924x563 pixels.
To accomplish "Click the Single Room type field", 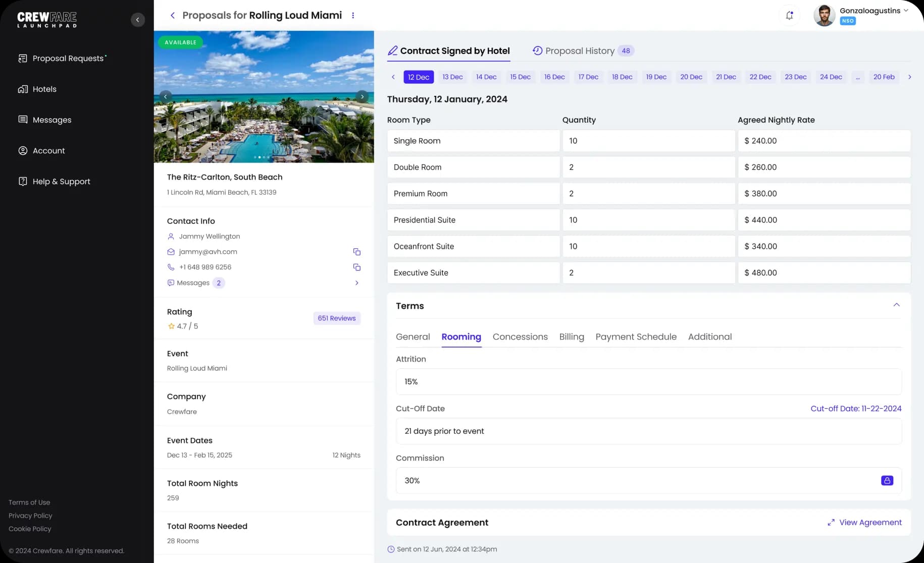I will click(474, 141).
